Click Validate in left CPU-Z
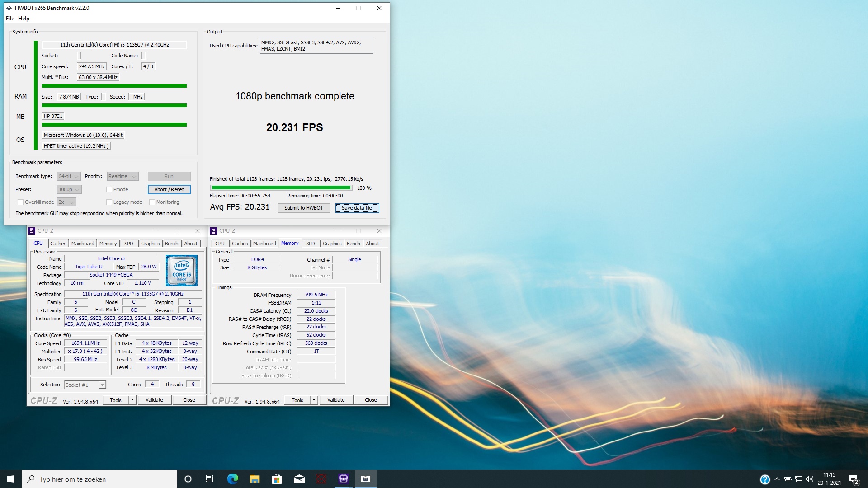The height and width of the screenshot is (488, 868). click(x=154, y=400)
